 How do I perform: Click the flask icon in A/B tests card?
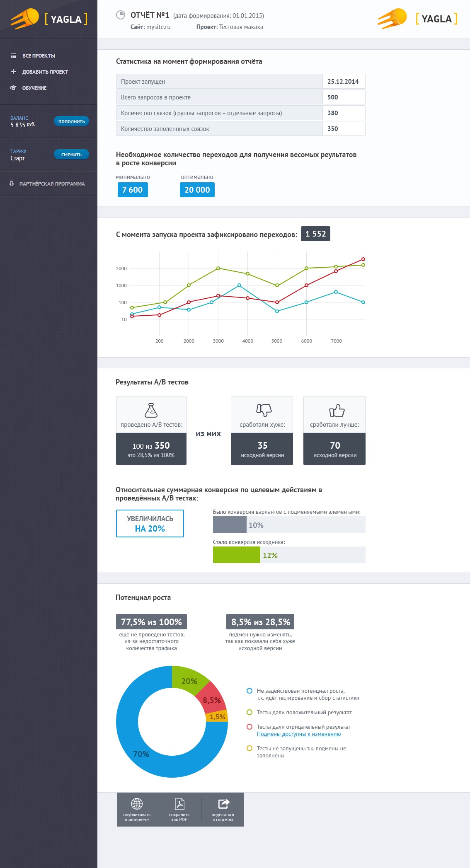pos(151,410)
